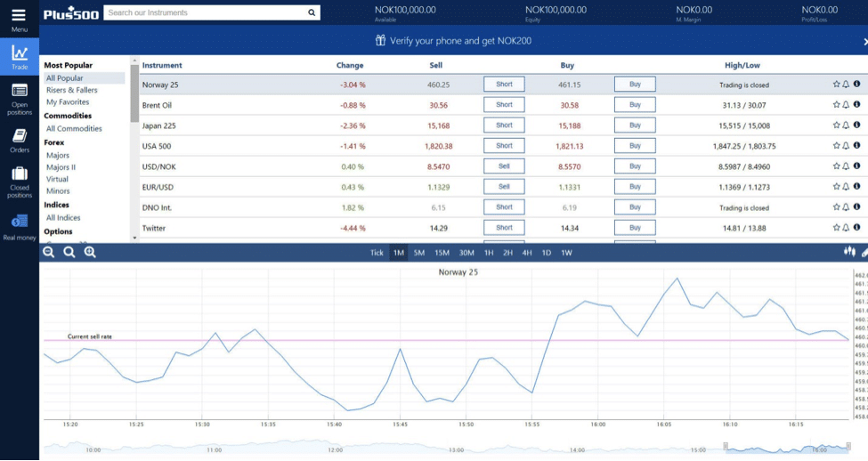Click the Buy button for USD/NOK
868x461 pixels.
[x=635, y=166]
